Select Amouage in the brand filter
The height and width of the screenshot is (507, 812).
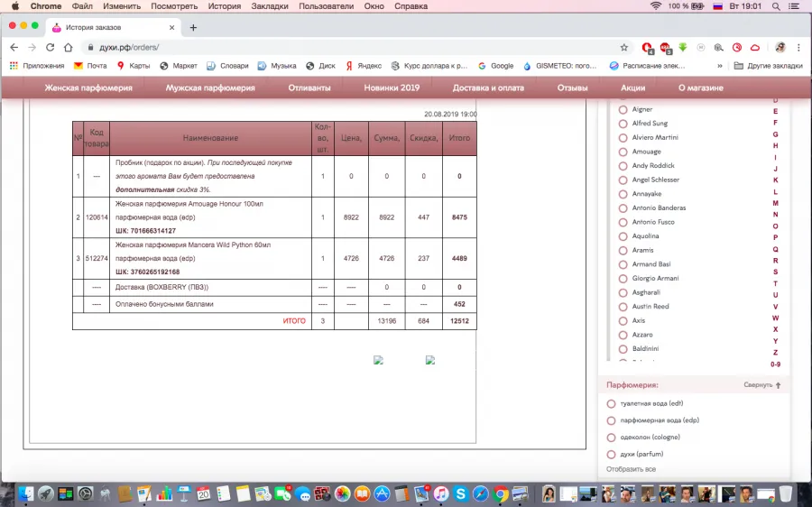click(x=623, y=152)
